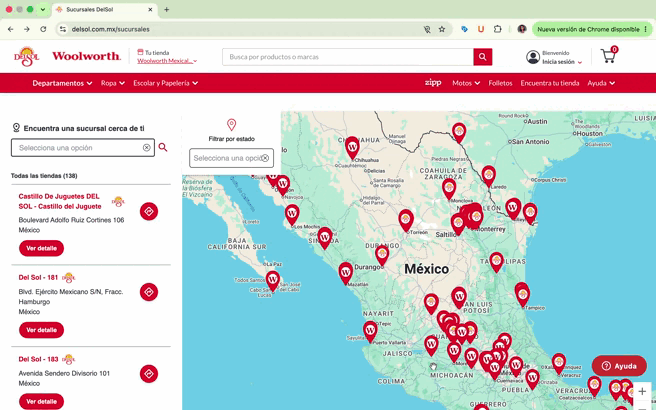Open the Ayuda dropdown in navigation bar
The height and width of the screenshot is (410, 656).
point(601,83)
